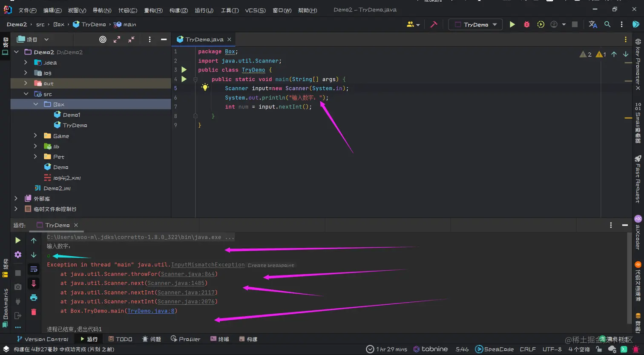Viewport: 644px width, 355px height.
Task: Click Create breakpoint hint
Action: [271, 265]
